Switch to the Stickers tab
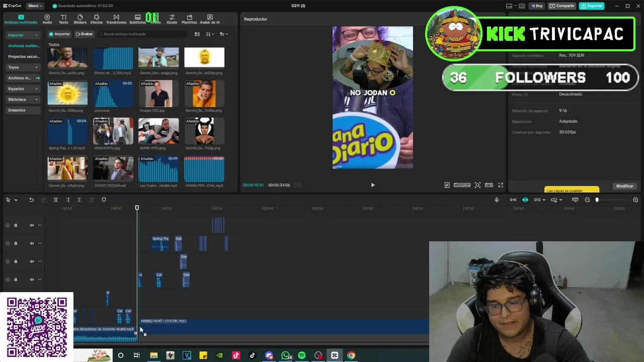This screenshot has height=362, width=644. 80,19
